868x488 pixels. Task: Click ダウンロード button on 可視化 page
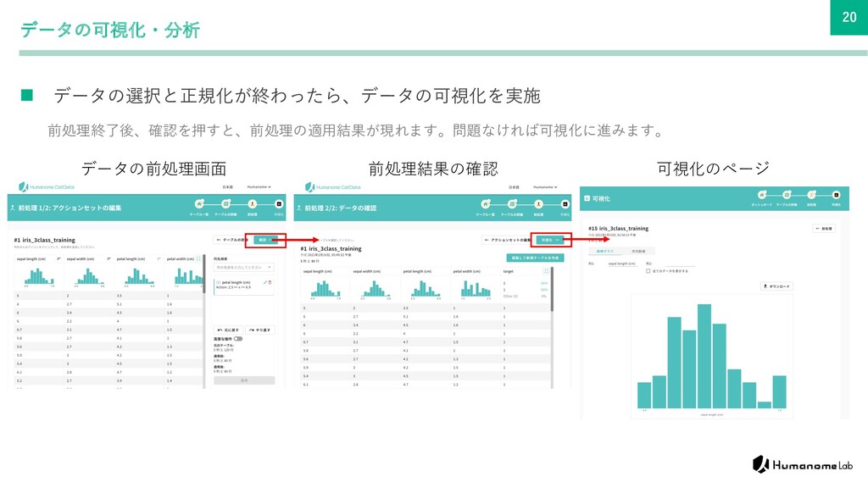pos(776,286)
